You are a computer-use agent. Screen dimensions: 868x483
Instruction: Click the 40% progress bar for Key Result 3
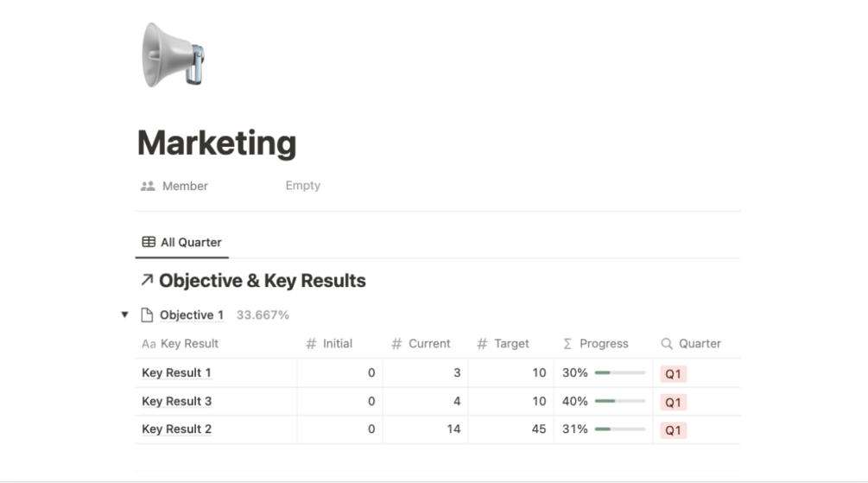619,402
